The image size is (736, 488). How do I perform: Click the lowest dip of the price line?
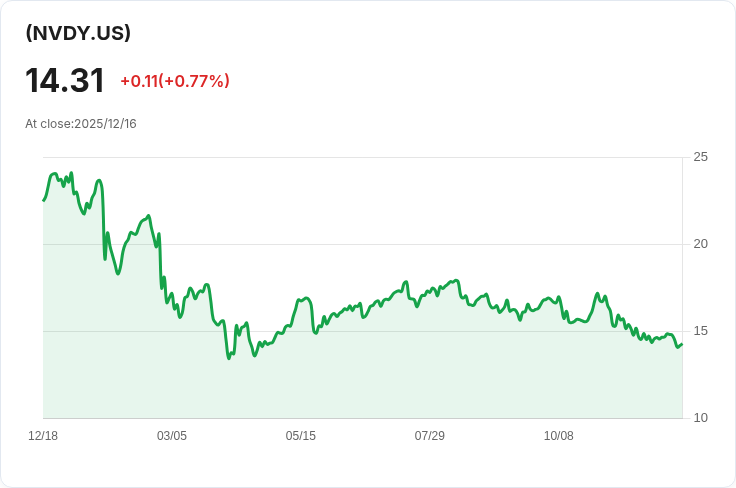229,358
